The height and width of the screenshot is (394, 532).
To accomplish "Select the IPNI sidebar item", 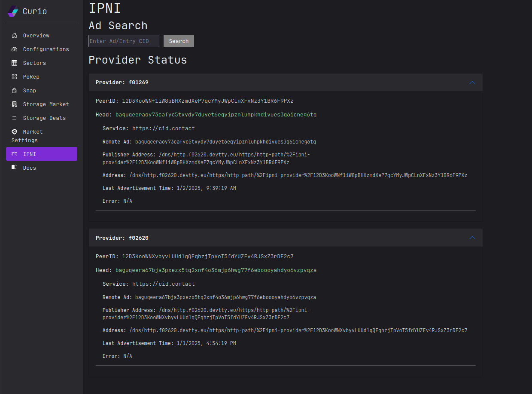I will (x=42, y=154).
